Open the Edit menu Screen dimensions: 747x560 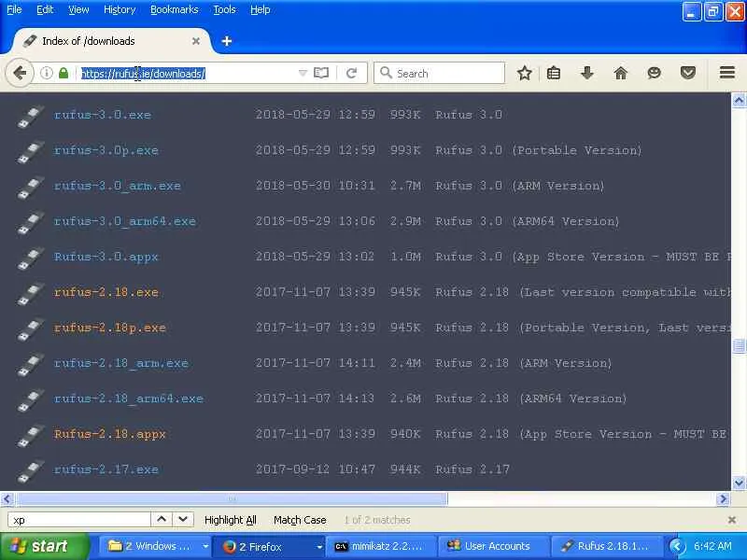(45, 9)
